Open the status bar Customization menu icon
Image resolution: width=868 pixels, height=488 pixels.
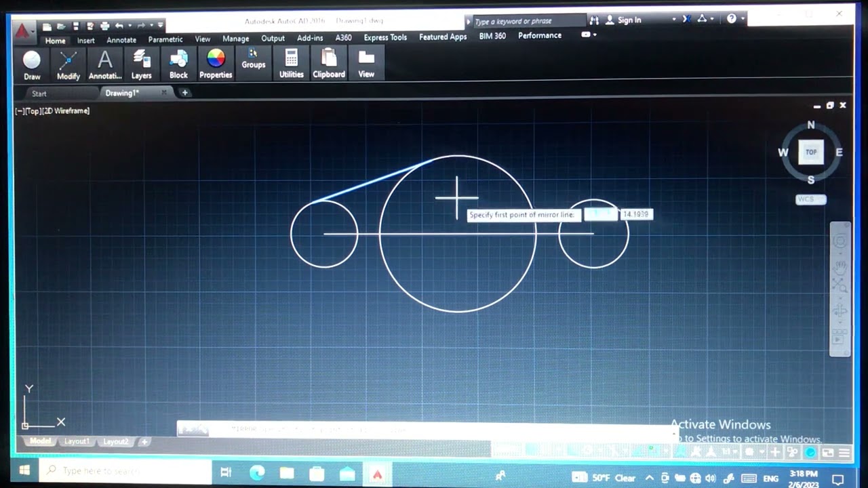tap(844, 452)
